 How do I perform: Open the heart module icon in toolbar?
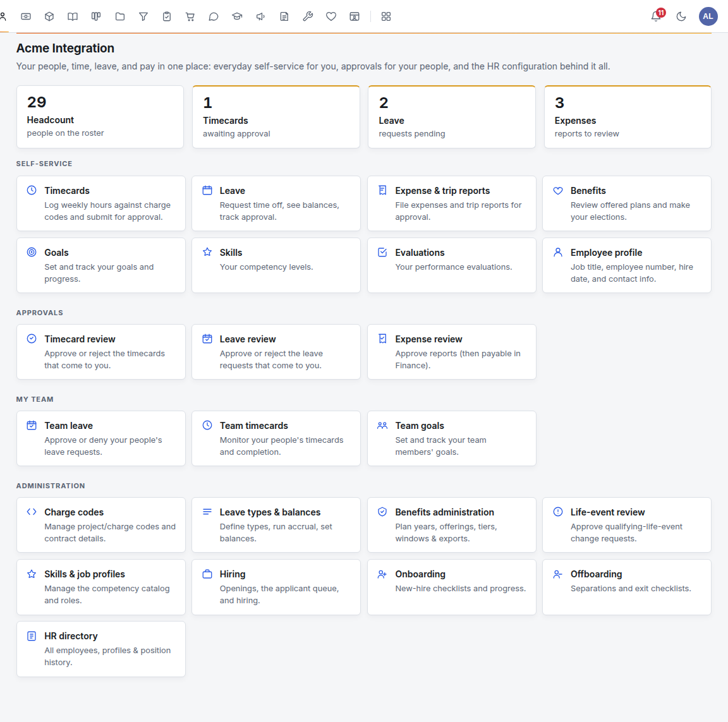[331, 16]
